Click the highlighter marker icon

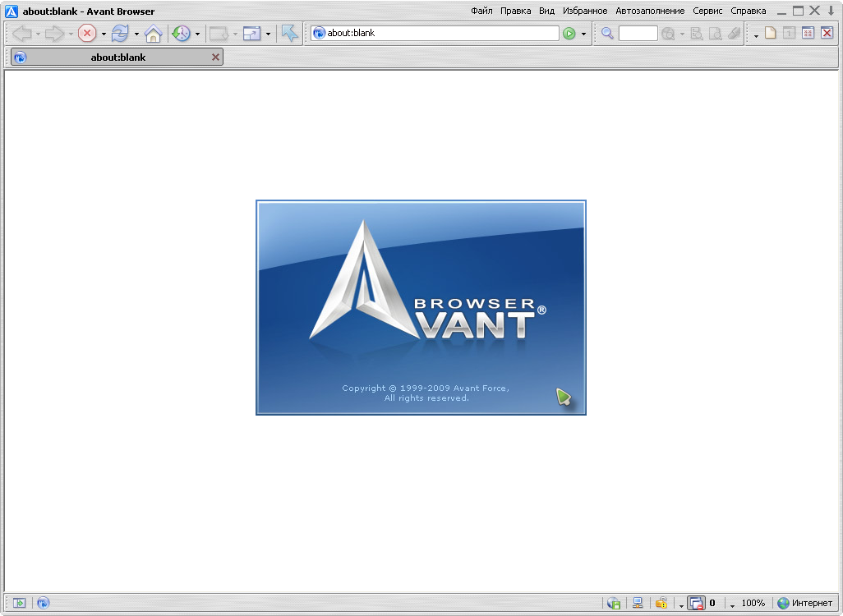pos(735,34)
